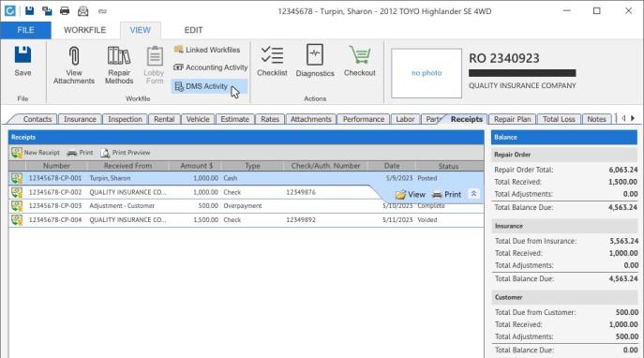Sort by Status column header
644x358 pixels.
click(448, 166)
